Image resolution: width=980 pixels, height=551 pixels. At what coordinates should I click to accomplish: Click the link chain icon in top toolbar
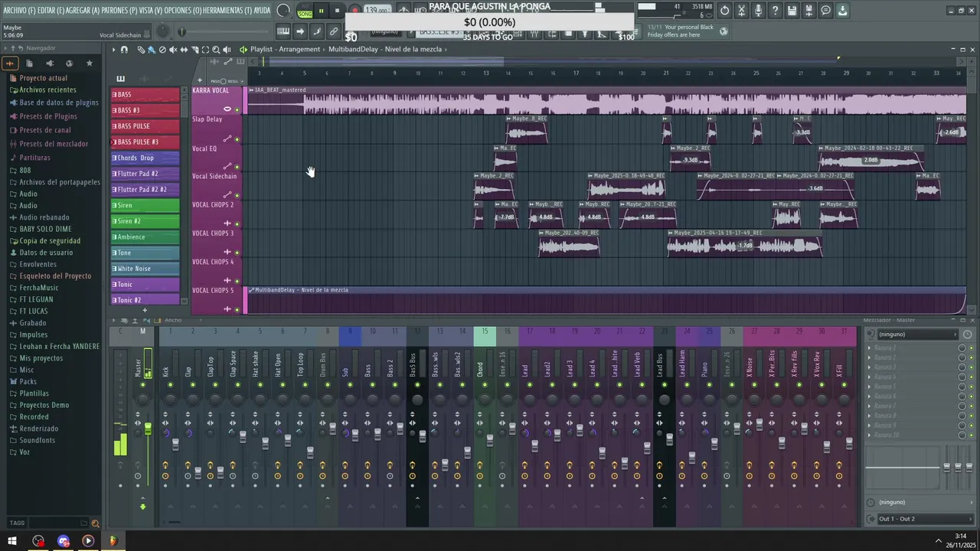[334, 31]
